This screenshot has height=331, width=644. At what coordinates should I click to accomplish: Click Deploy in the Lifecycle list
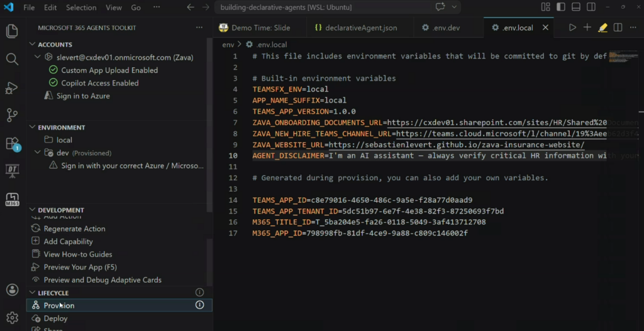(55, 318)
